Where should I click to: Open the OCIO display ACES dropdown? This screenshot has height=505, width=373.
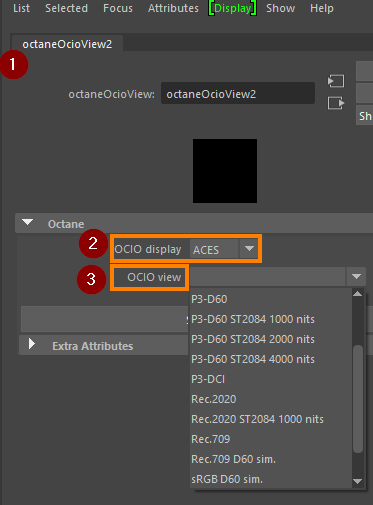224,249
